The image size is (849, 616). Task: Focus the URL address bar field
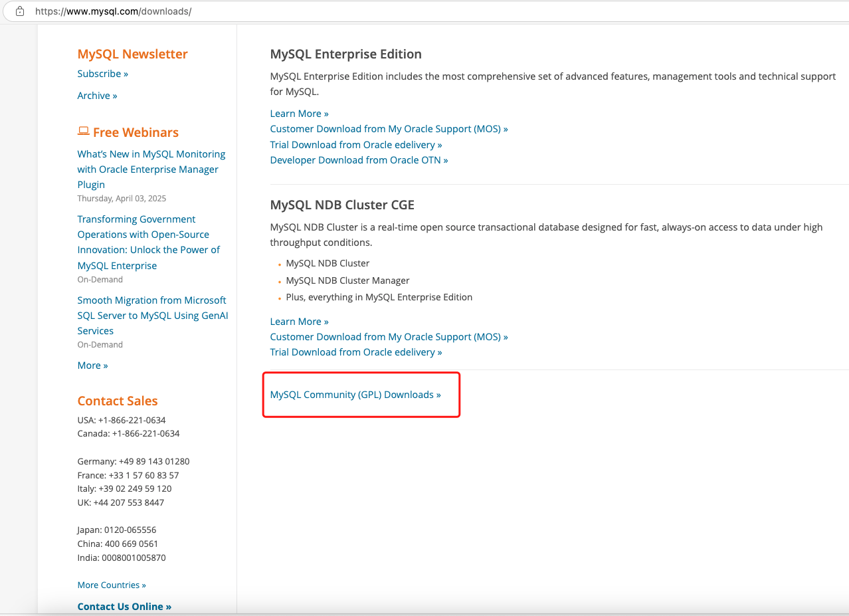(x=425, y=11)
